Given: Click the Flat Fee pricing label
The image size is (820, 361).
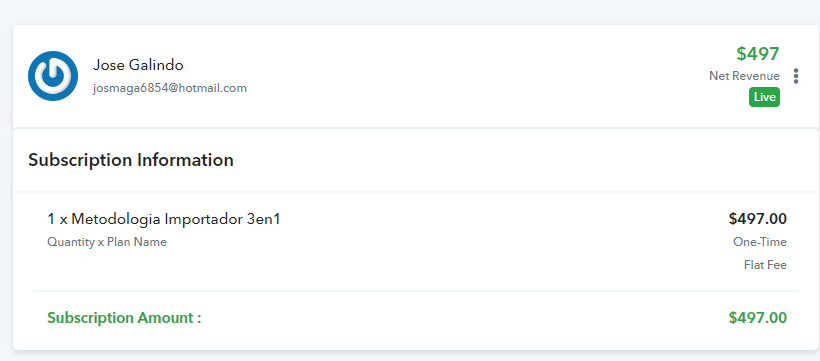Looking at the screenshot, I should pos(765,265).
